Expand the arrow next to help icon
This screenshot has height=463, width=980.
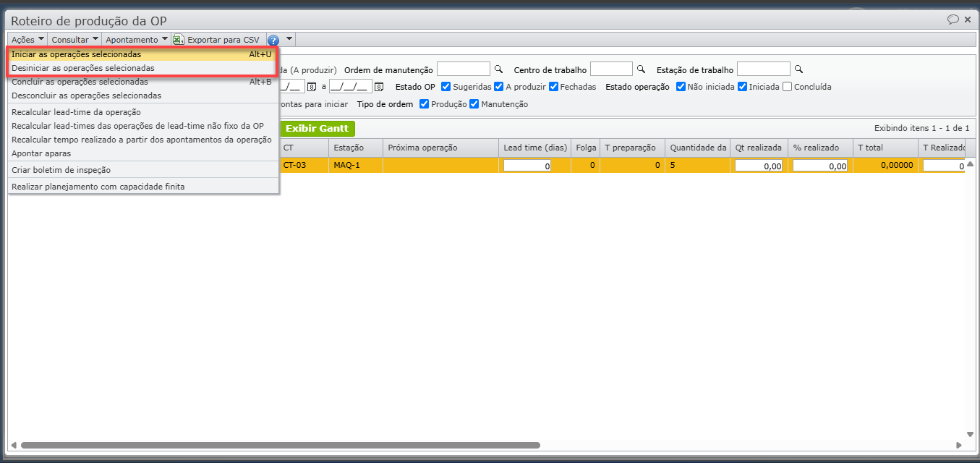pos(289,39)
